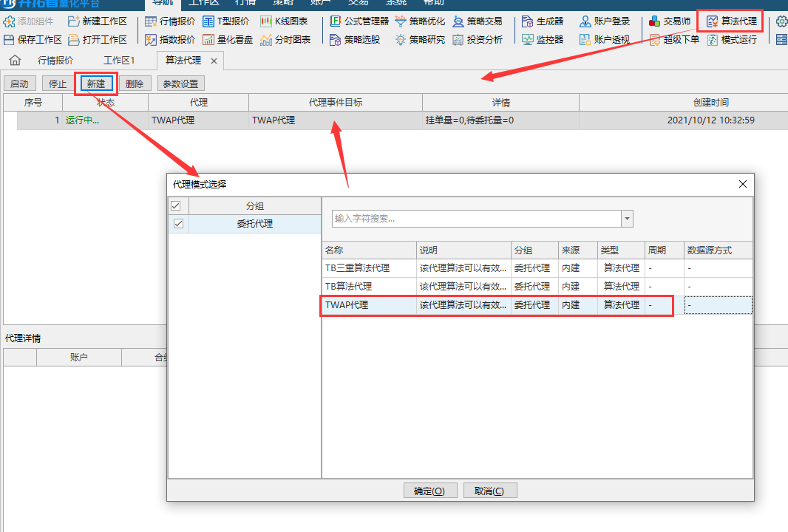This screenshot has width=788, height=532.
Task: Open the 生成器 tool
Action: 543,21
